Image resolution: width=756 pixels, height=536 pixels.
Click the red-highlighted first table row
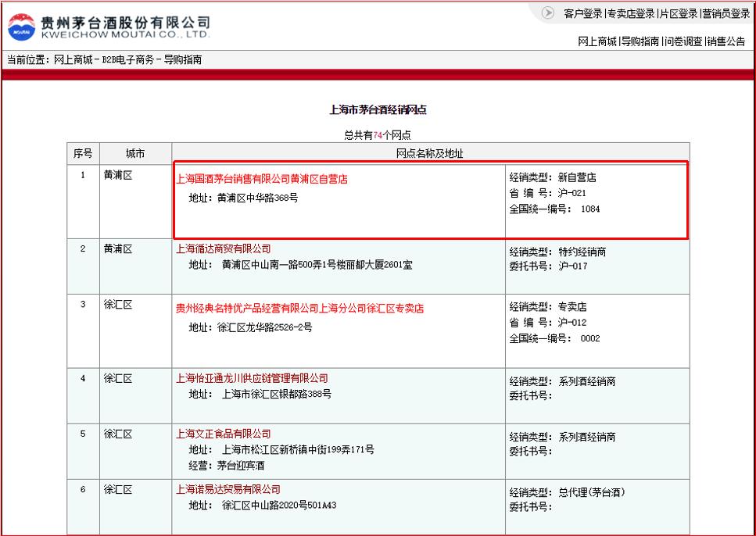pos(430,201)
